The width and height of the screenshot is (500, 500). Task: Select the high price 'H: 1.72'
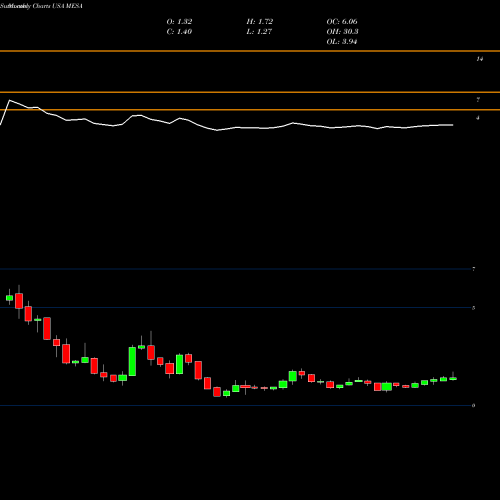click(x=260, y=22)
